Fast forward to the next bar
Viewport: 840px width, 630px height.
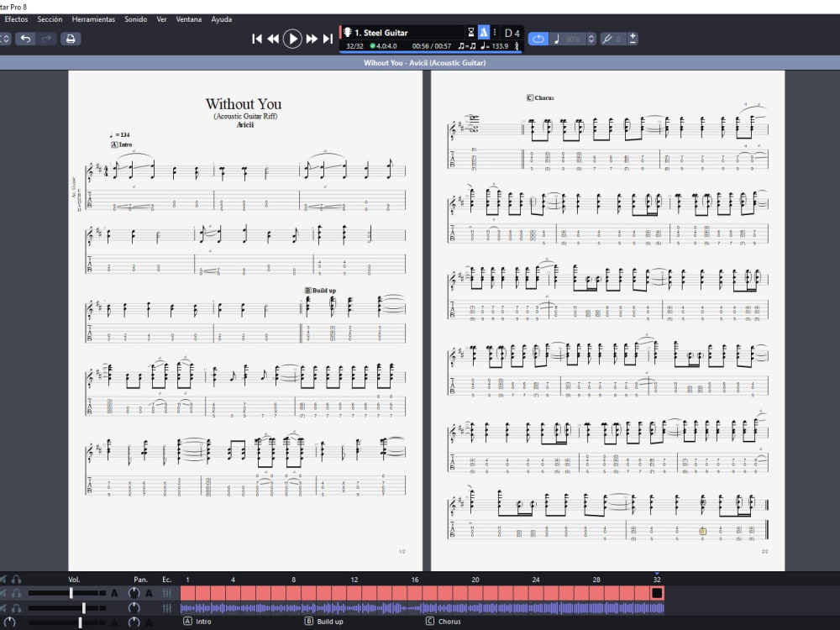click(312, 39)
